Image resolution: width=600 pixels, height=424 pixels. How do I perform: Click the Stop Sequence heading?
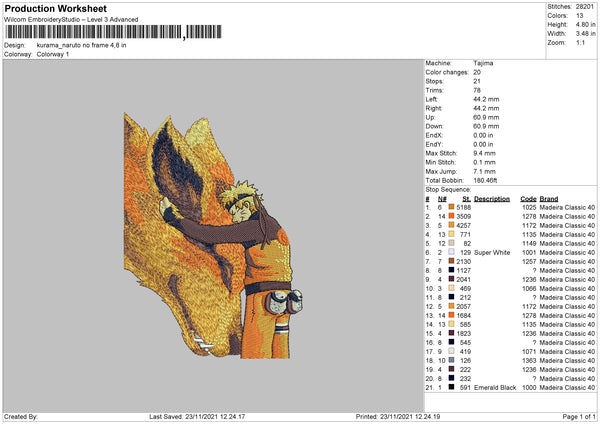click(x=448, y=190)
